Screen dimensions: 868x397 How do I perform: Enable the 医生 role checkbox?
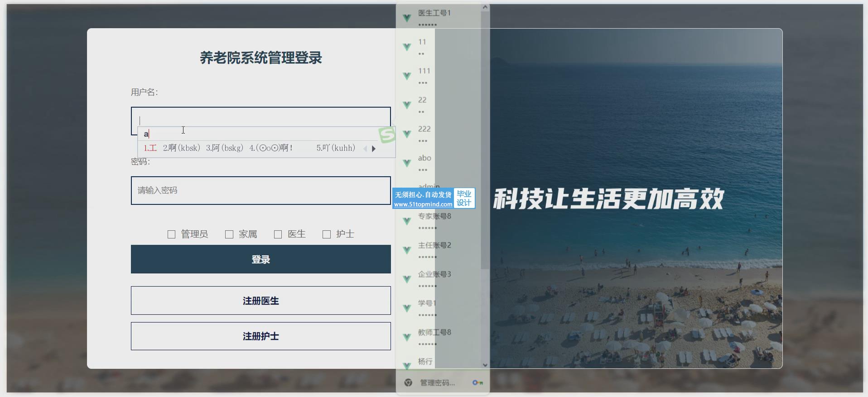pyautogui.click(x=278, y=234)
